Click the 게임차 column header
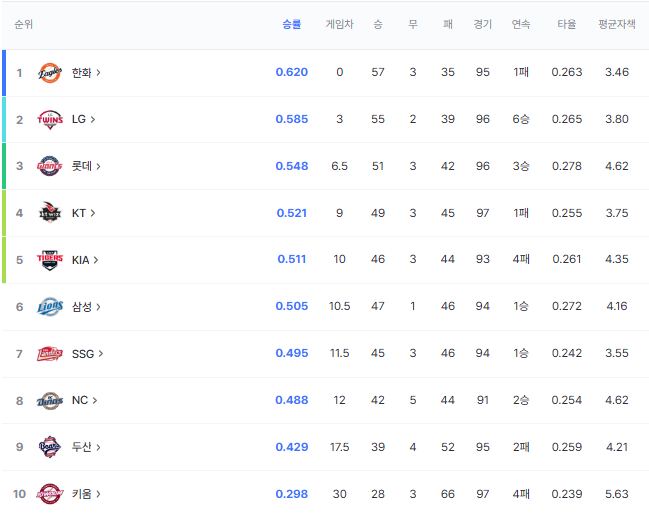 pyautogui.click(x=339, y=24)
